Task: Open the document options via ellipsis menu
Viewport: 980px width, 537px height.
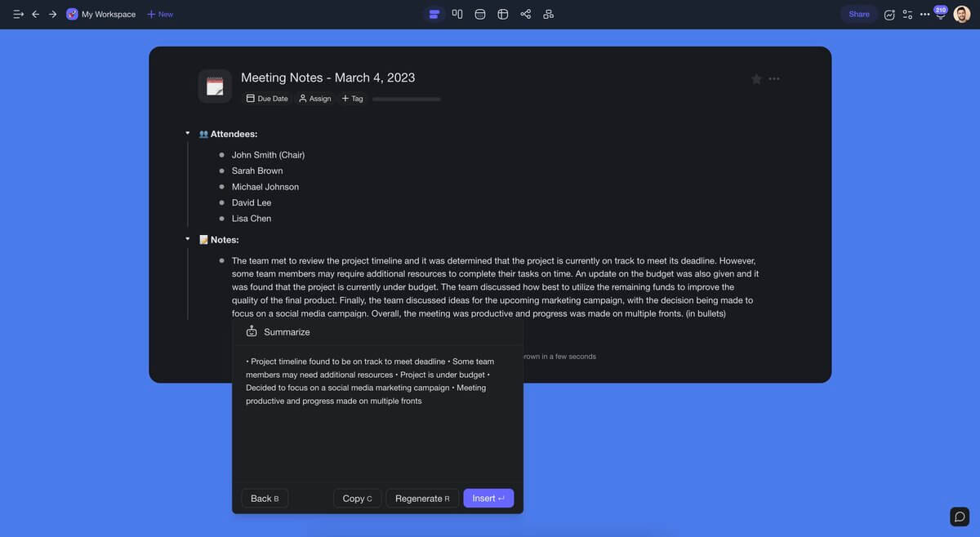Action: pos(773,78)
